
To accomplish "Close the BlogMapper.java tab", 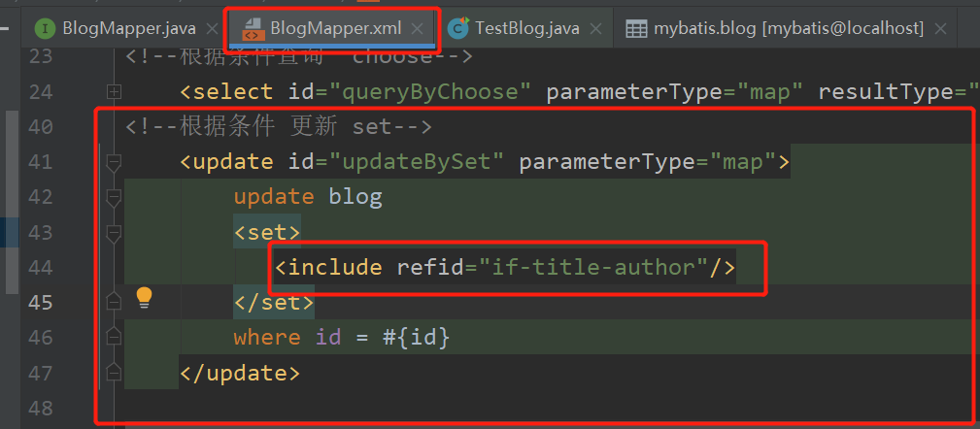I will pos(212,28).
